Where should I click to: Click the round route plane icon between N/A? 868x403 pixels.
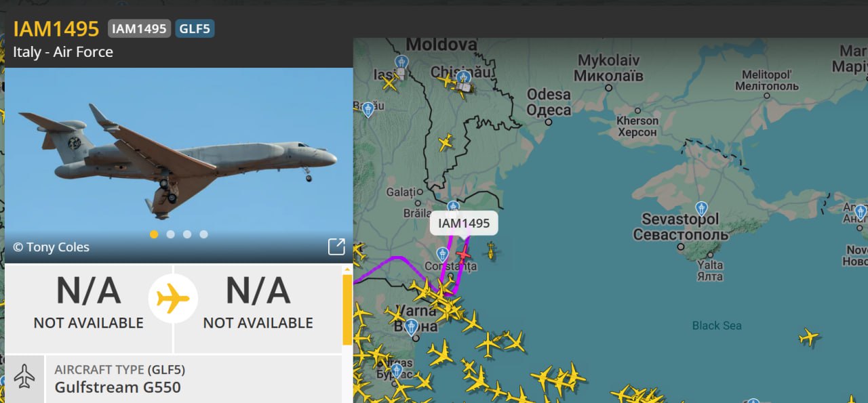pyautogui.click(x=173, y=298)
